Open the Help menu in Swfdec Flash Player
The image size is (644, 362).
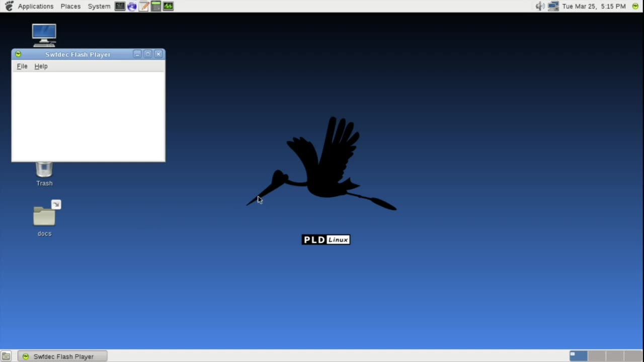41,66
